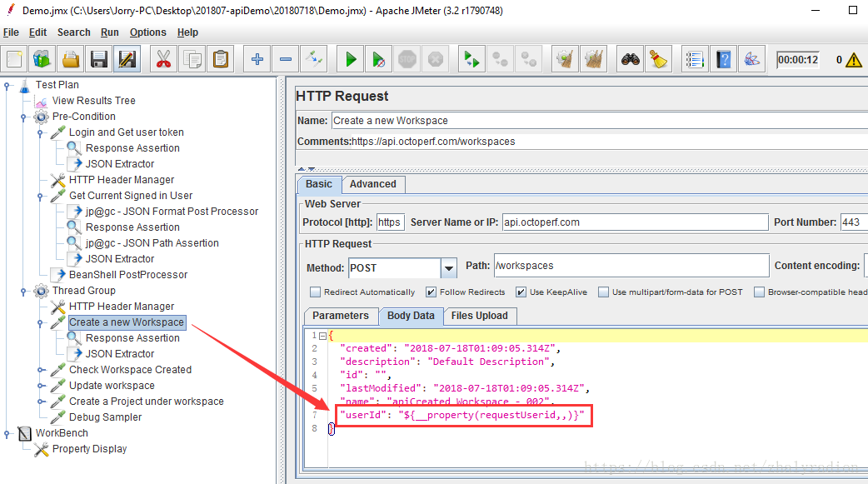Toggle Use multipart/form-data for POST checkbox
Image resolution: width=868 pixels, height=484 pixels.
pyautogui.click(x=603, y=292)
